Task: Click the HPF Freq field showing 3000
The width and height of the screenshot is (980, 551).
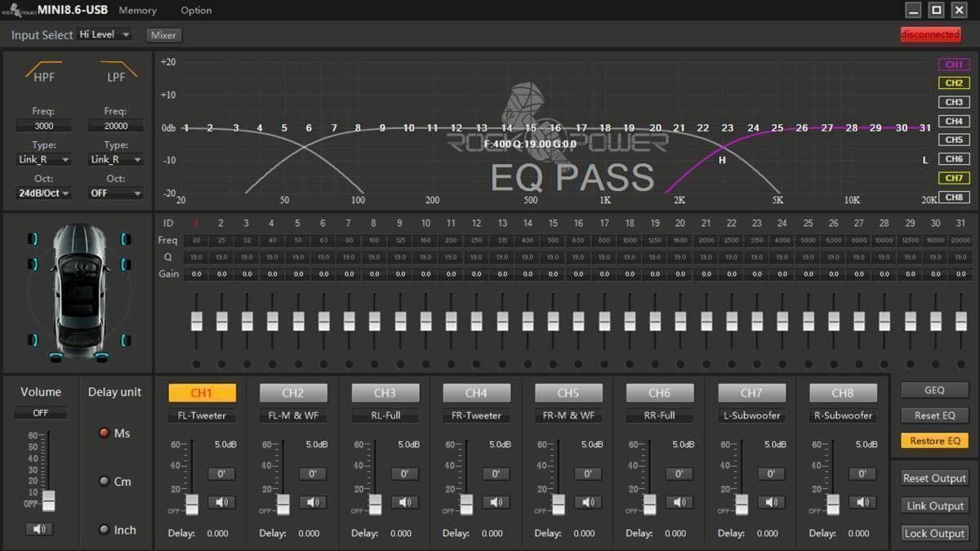Action: 44,127
